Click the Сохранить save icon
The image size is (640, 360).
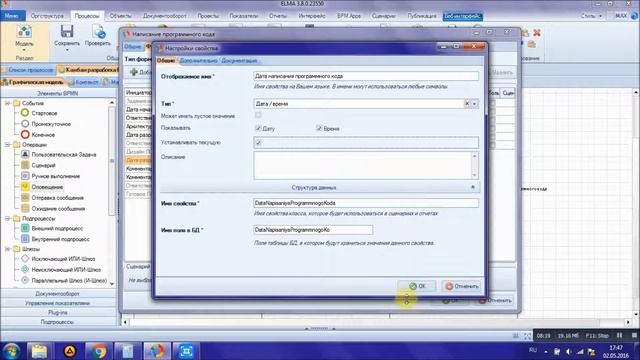click(67, 31)
